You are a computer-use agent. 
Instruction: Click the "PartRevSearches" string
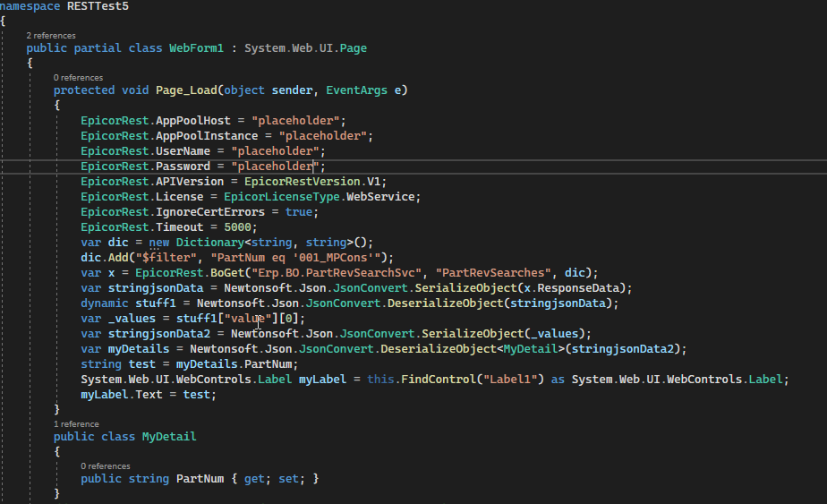[x=493, y=273]
